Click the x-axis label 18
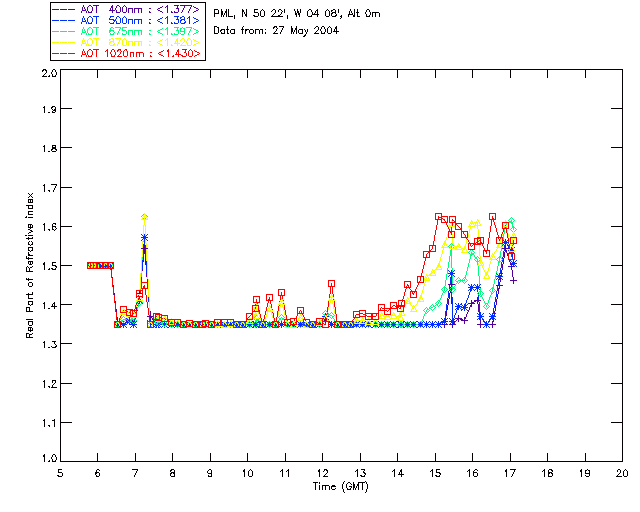Screen dimensions: 640x512 tap(547, 473)
